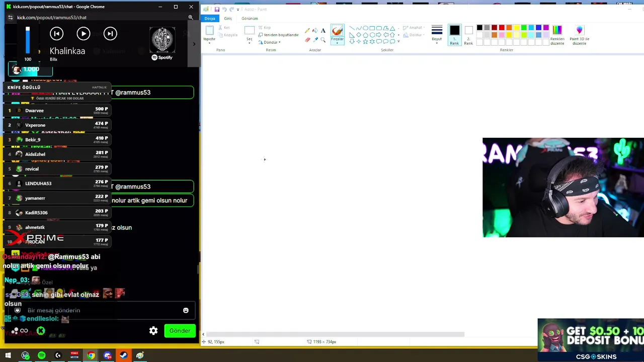Click the streamer webcam overlay
The image size is (644, 362).
(x=563, y=188)
